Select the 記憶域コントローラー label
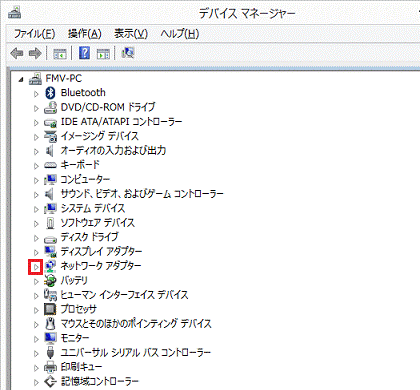420x390 pixels. tap(100, 381)
